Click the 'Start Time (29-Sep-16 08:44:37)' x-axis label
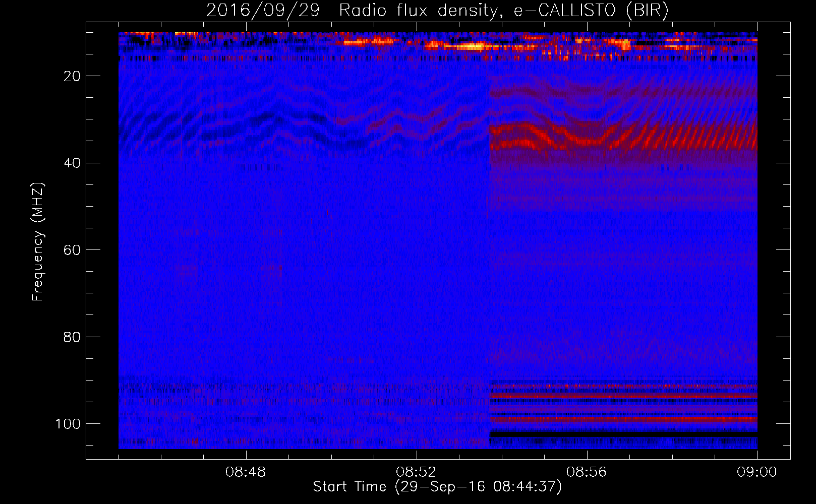Screen dimensions: 816x504 pyautogui.click(x=437, y=487)
